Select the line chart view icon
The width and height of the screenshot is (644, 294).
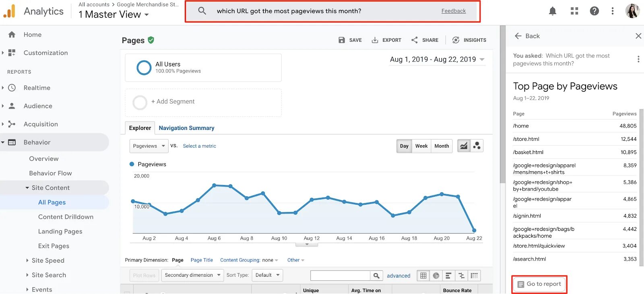coord(464,146)
